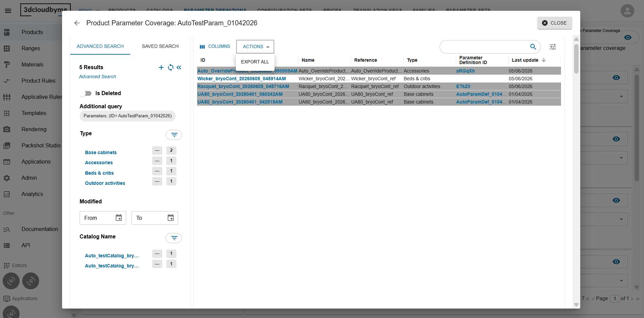Choose EXPORT ALL from the menu
644x318 pixels.
tap(255, 62)
